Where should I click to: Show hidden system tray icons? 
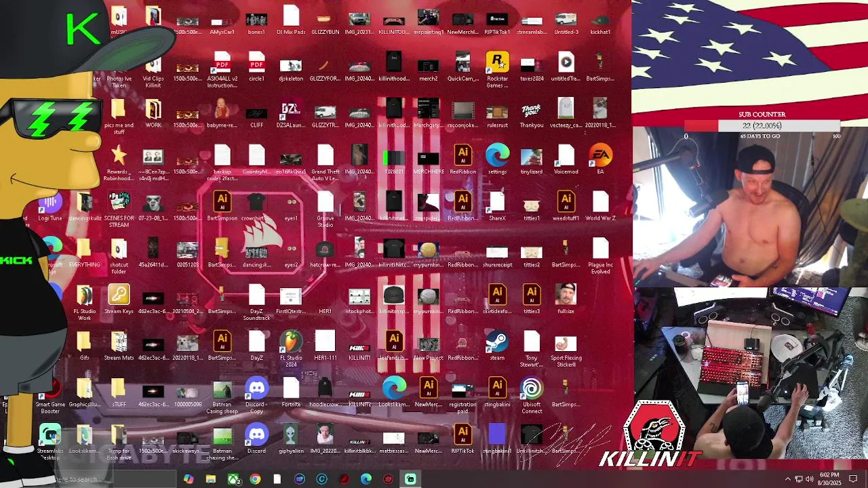click(788, 479)
